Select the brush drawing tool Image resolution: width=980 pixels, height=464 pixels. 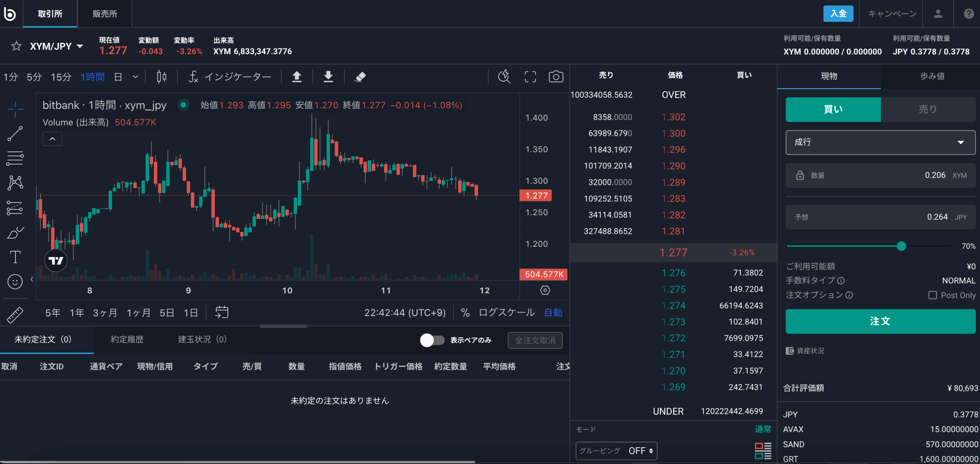15,232
